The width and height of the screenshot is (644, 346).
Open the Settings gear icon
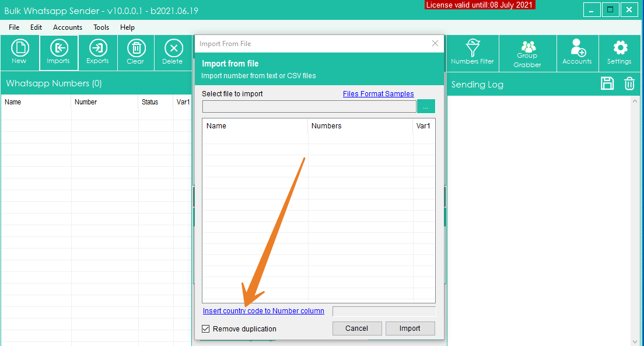pyautogui.click(x=619, y=53)
